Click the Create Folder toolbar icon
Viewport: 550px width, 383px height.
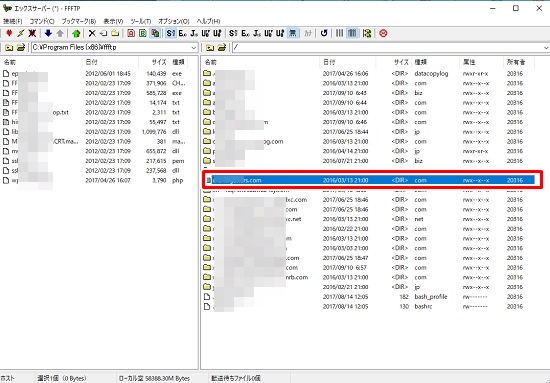pyautogui.click(x=115, y=33)
